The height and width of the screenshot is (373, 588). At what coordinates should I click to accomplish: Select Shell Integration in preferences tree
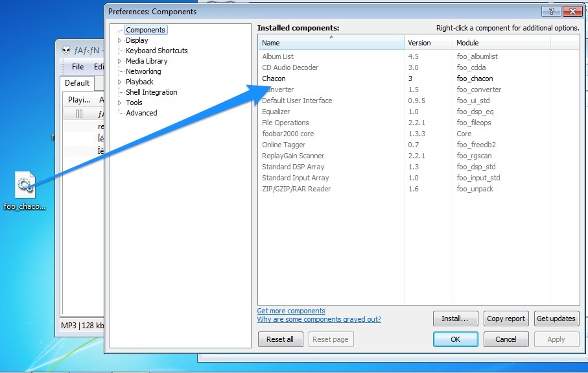click(x=152, y=92)
